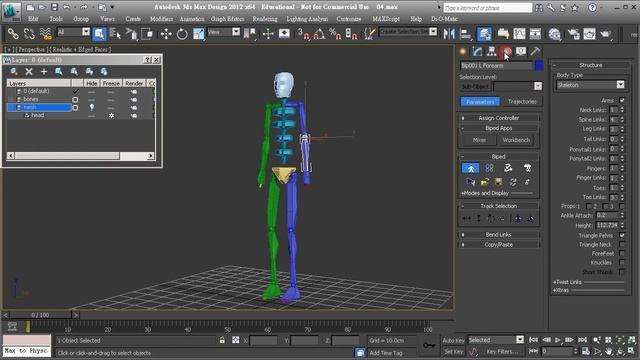Toggle the Arms checkbox

(622, 100)
